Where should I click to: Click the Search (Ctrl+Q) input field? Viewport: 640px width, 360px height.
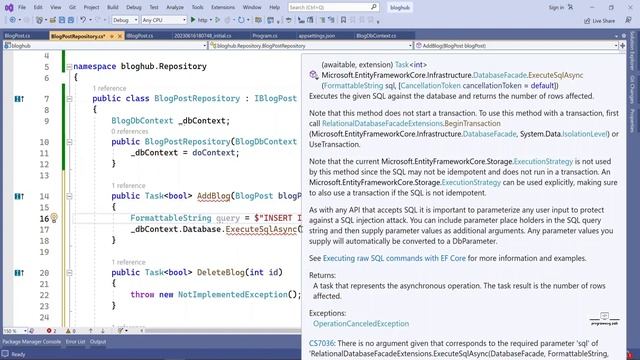(x=333, y=7)
